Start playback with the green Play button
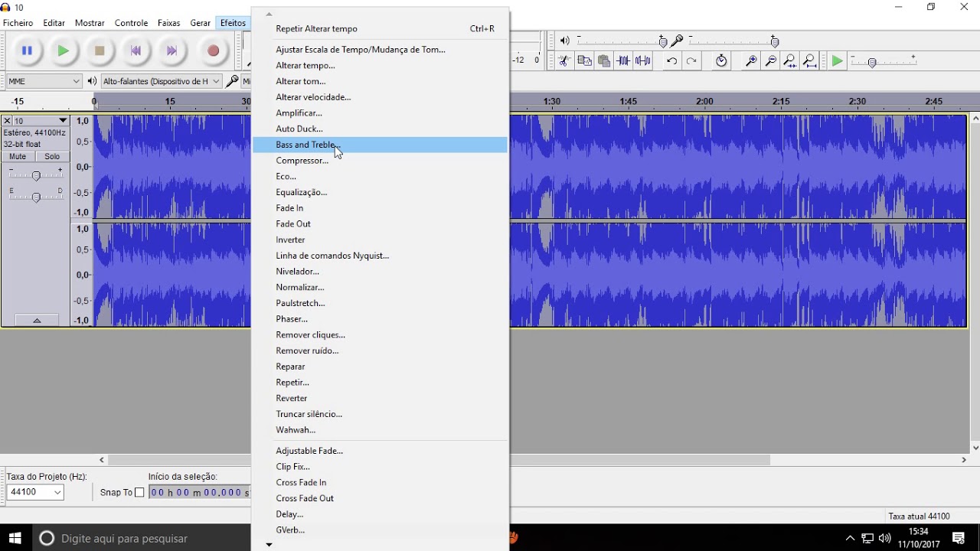The image size is (980, 551). pos(64,51)
